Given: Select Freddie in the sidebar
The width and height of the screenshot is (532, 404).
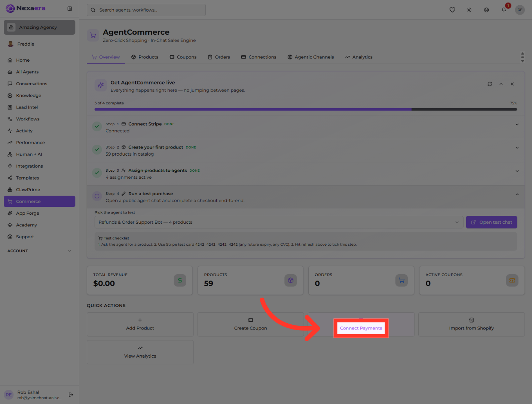Looking at the screenshot, I should pos(39,44).
